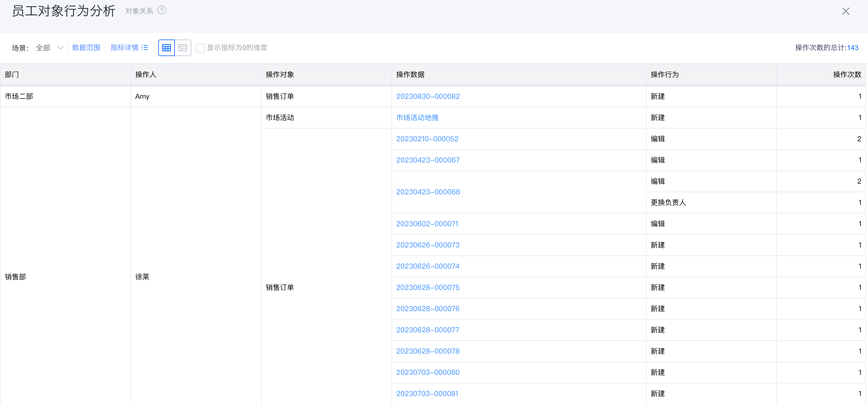Click the 对象关系 label
The image size is (868, 404).
(139, 11)
